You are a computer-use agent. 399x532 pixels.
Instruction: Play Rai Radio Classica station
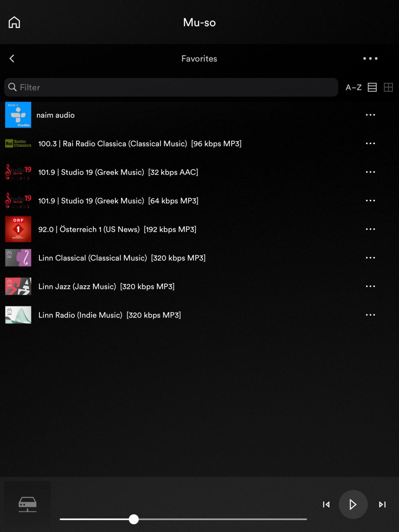tap(140, 144)
